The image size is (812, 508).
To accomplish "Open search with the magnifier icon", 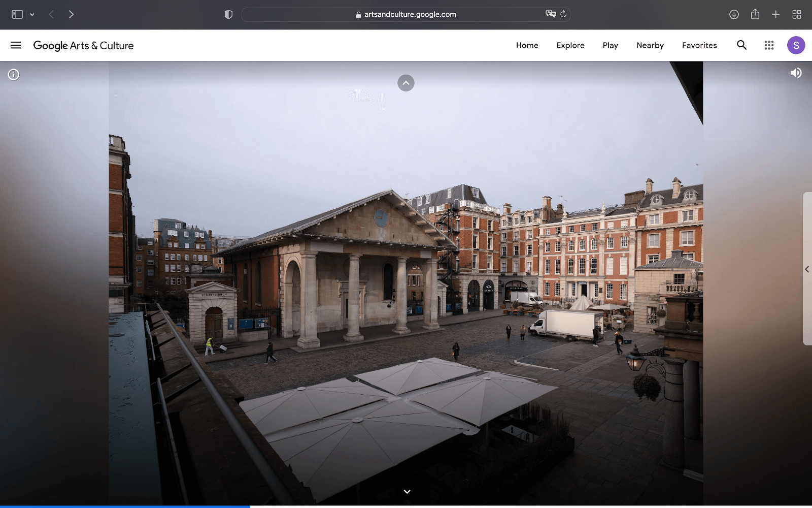I will pyautogui.click(x=741, y=45).
